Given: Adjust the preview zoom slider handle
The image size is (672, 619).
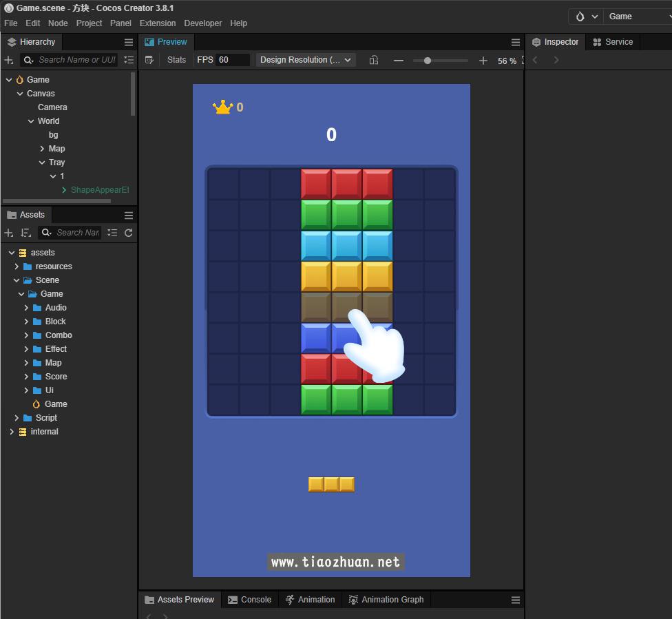Looking at the screenshot, I should click(428, 61).
